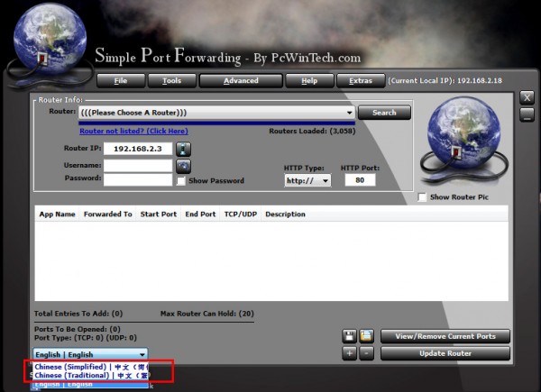The width and height of the screenshot is (541, 392).
Task: Click Max Router Can Hold text
Action: pos(207,314)
